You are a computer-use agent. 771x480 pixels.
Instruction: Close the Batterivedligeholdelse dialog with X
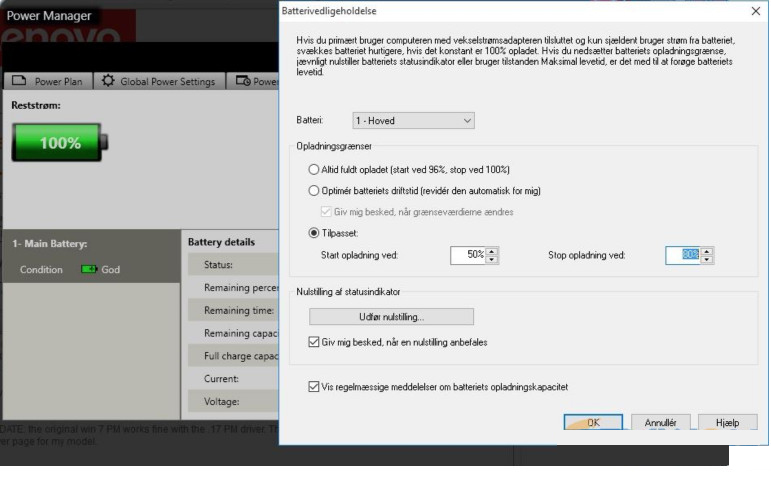(x=755, y=10)
